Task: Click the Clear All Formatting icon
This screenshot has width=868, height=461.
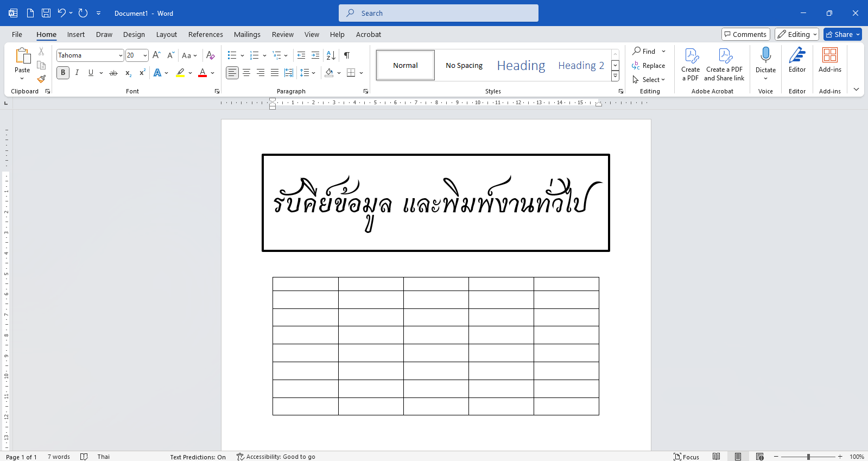Action: [211, 55]
